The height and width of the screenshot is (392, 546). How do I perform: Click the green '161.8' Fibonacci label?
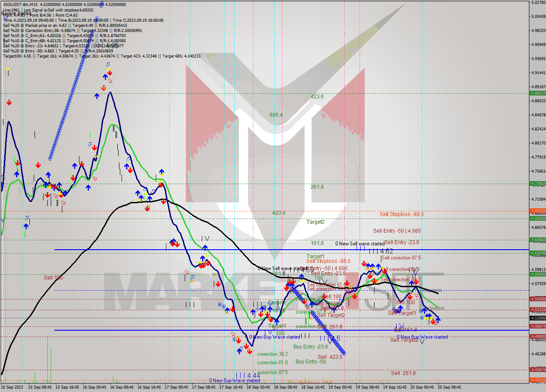click(x=317, y=243)
